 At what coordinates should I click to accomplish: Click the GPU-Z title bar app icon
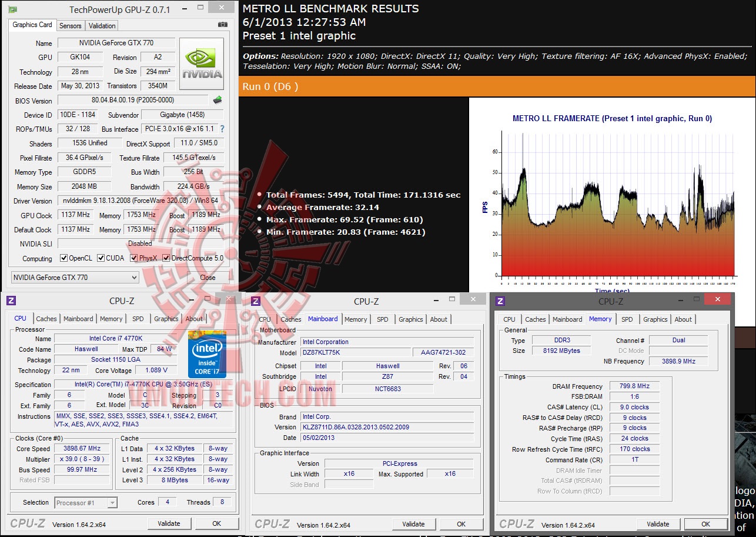point(12,9)
